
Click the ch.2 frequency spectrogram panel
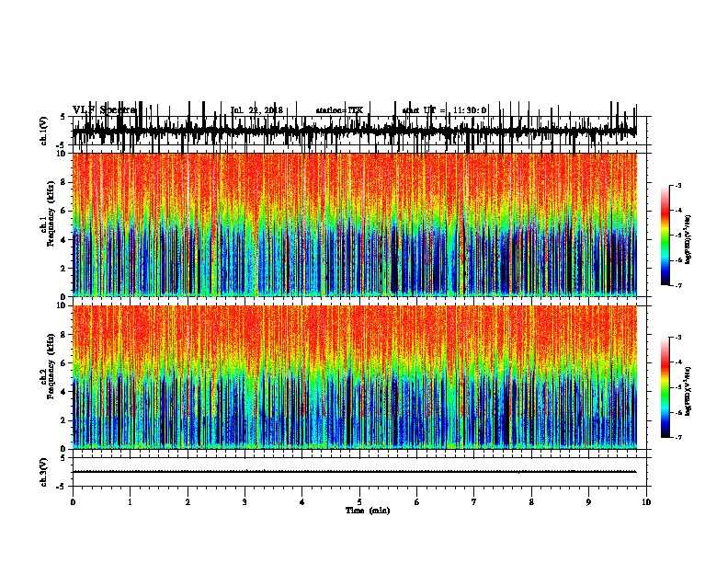click(354, 377)
